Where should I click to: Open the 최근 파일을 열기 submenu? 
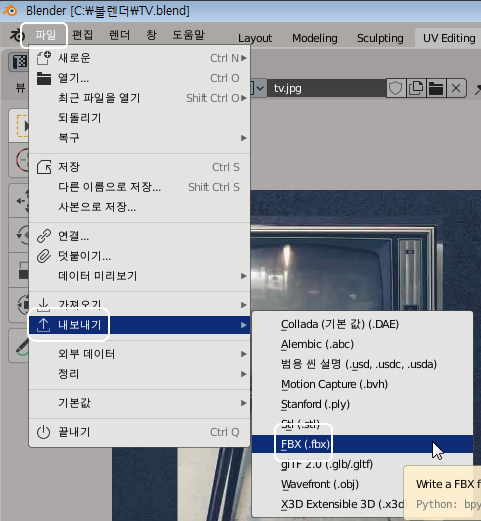point(140,98)
